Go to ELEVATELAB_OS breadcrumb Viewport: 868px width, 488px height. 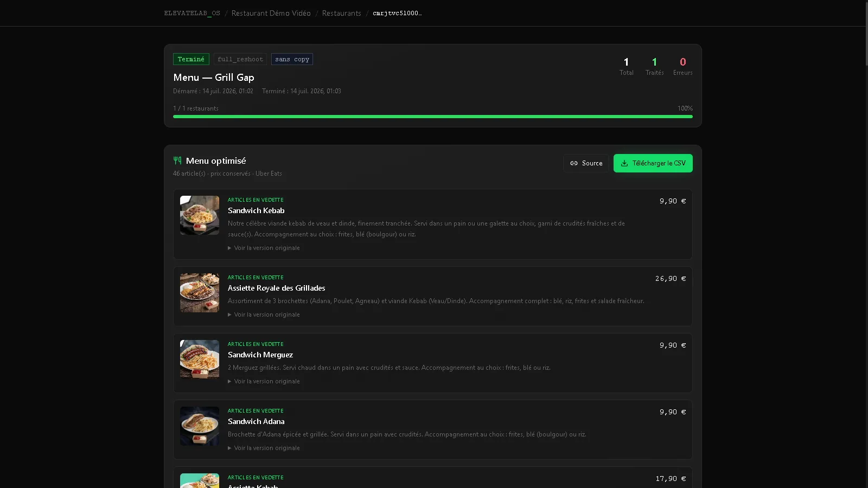point(192,13)
